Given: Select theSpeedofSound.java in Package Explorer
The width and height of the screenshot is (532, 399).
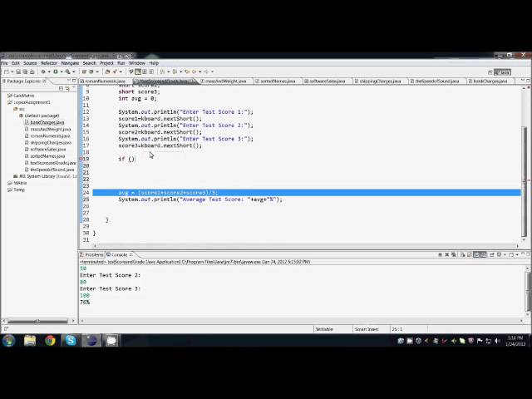Looking at the screenshot, I should (x=50, y=170).
